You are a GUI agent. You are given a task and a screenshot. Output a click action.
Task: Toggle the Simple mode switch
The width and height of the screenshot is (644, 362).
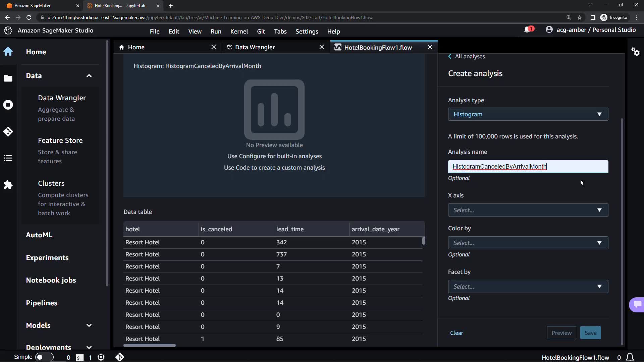[44, 357]
